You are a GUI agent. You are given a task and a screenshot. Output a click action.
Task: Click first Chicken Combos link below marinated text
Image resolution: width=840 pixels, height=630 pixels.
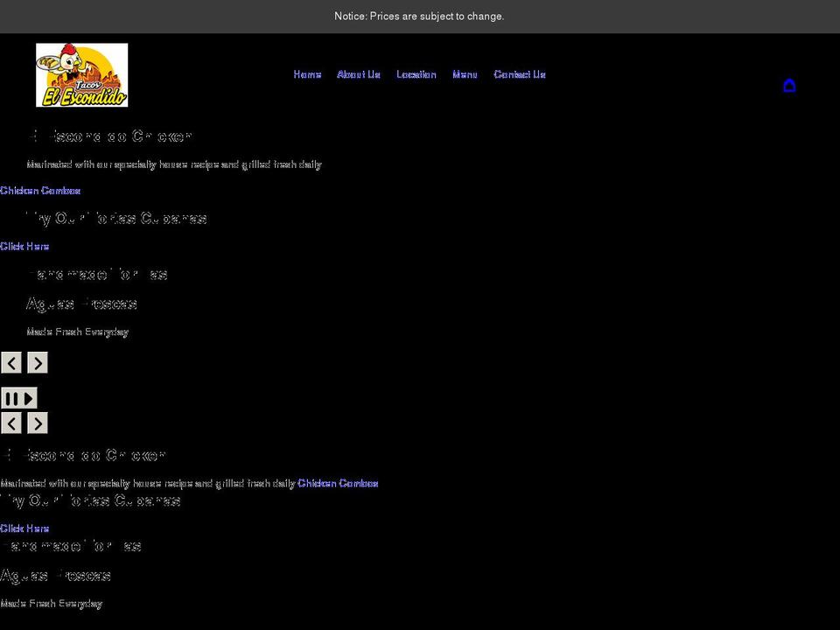pyautogui.click(x=40, y=191)
